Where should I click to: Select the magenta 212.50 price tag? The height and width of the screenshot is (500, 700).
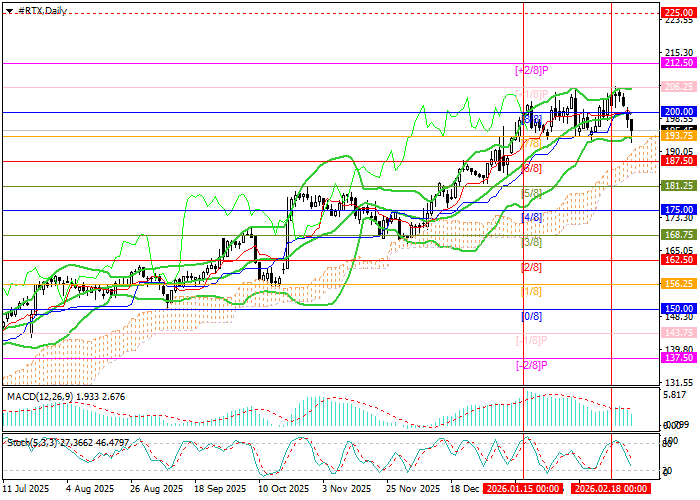[679, 62]
